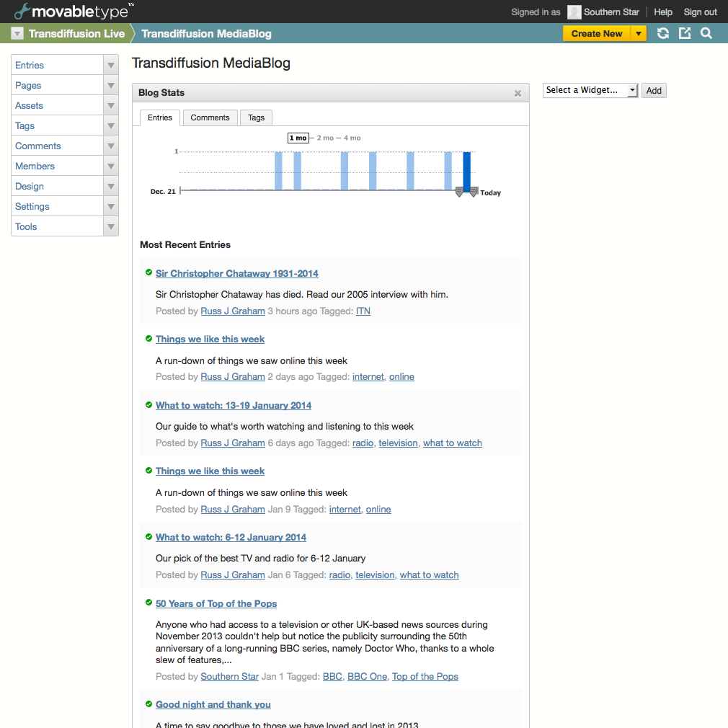Click the Southern Star user avatar

[574, 12]
